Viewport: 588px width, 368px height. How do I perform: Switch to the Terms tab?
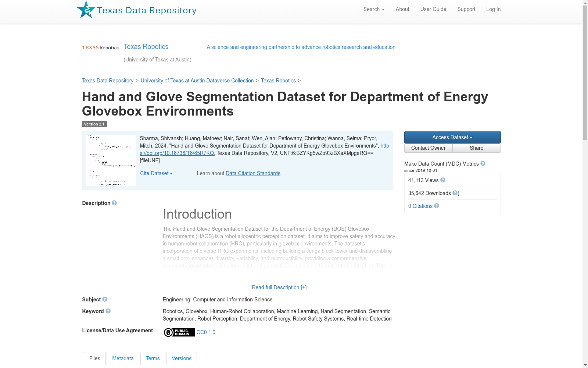pyautogui.click(x=153, y=358)
